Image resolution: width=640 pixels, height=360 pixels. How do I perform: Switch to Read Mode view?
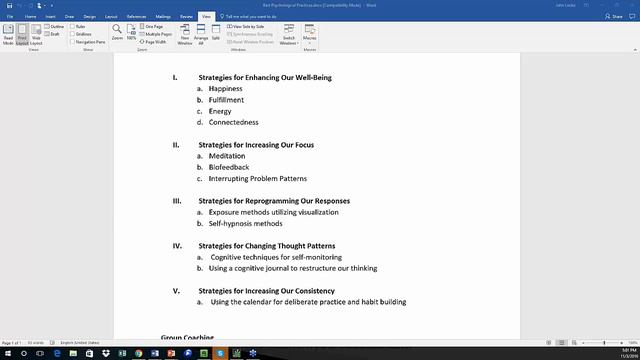click(8, 34)
